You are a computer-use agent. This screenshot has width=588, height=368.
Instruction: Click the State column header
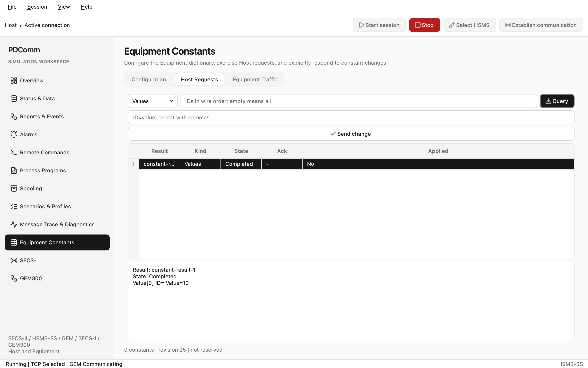point(241,151)
